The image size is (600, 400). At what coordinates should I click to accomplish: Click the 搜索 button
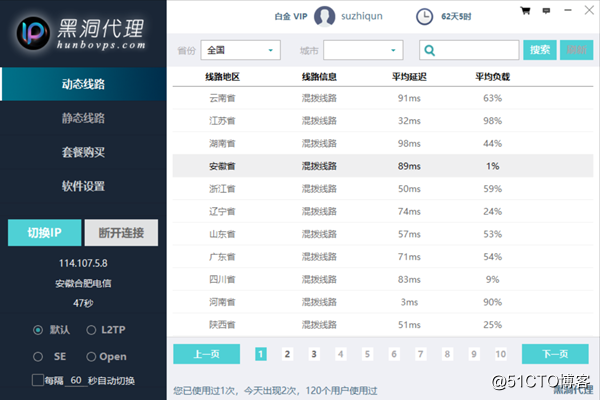(x=540, y=50)
